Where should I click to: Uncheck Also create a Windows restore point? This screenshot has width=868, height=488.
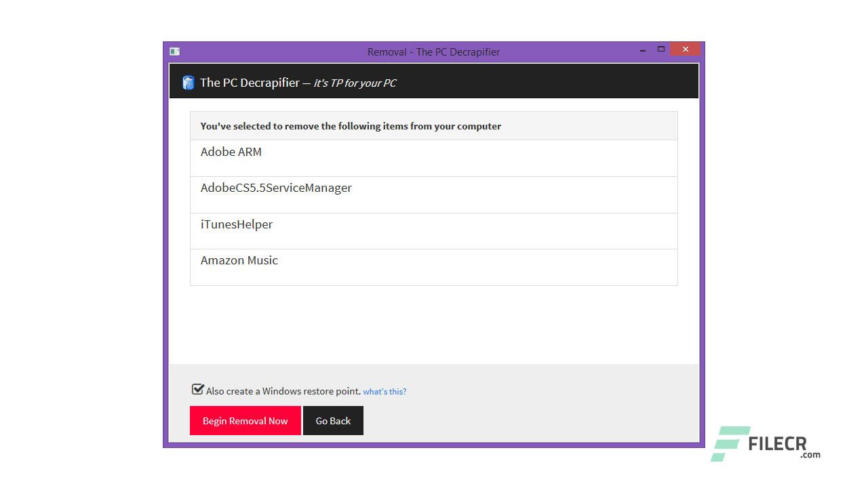click(198, 389)
